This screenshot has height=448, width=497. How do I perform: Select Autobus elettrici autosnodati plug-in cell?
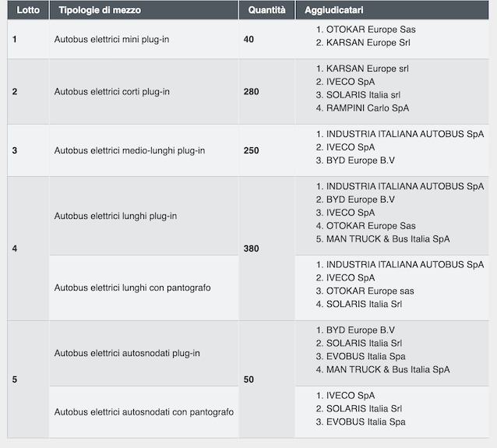[144, 353]
